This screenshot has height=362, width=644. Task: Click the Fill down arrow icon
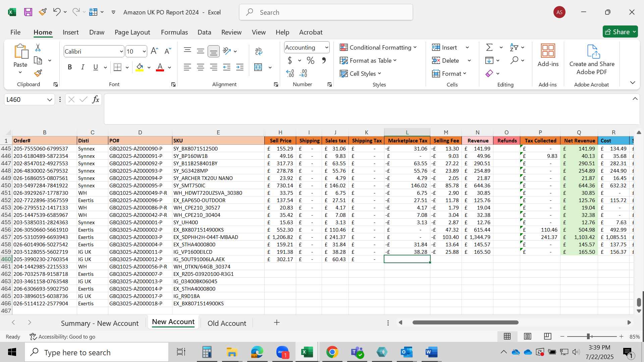click(489, 61)
